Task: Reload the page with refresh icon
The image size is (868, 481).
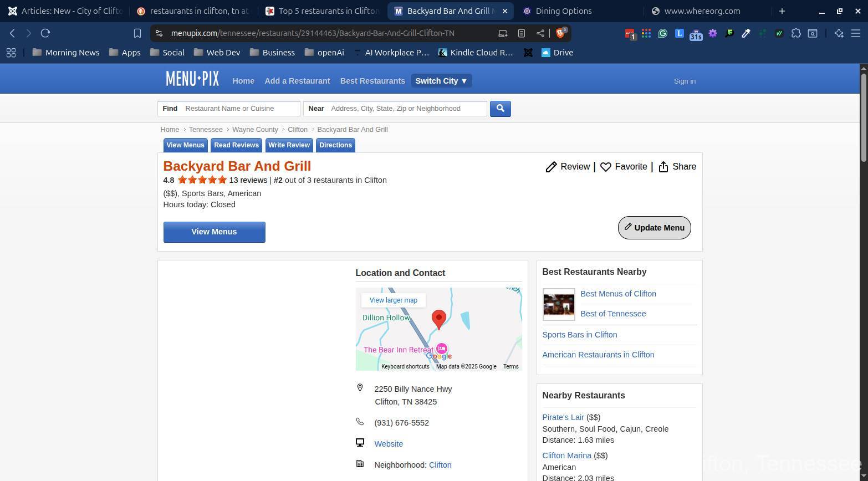Action: click(x=45, y=33)
